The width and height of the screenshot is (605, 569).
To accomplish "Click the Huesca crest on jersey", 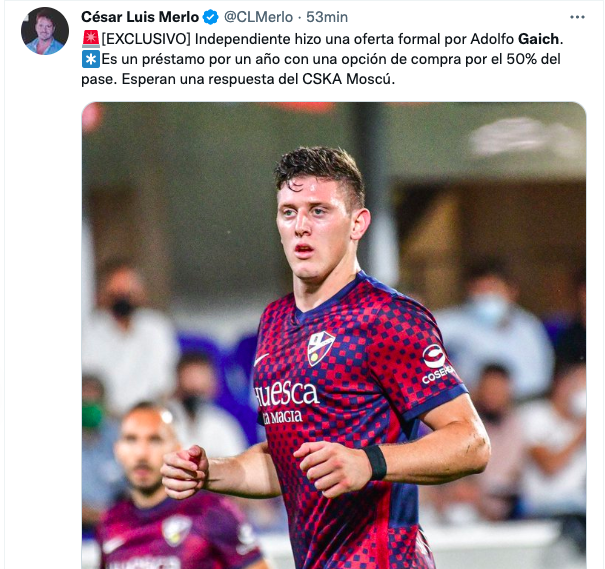I will [x=320, y=348].
